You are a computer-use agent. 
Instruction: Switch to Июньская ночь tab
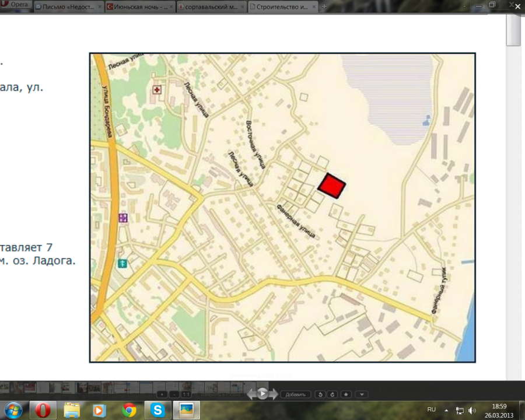tap(140, 6)
